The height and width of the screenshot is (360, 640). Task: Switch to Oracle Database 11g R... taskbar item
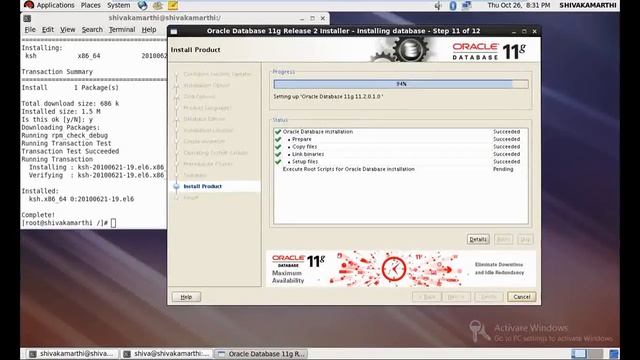[x=261, y=354]
